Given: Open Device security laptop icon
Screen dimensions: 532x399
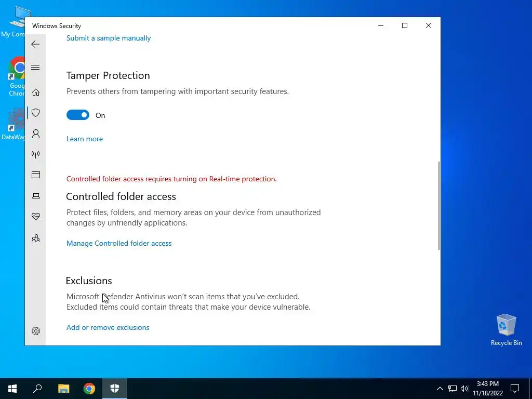Looking at the screenshot, I should click(x=36, y=196).
